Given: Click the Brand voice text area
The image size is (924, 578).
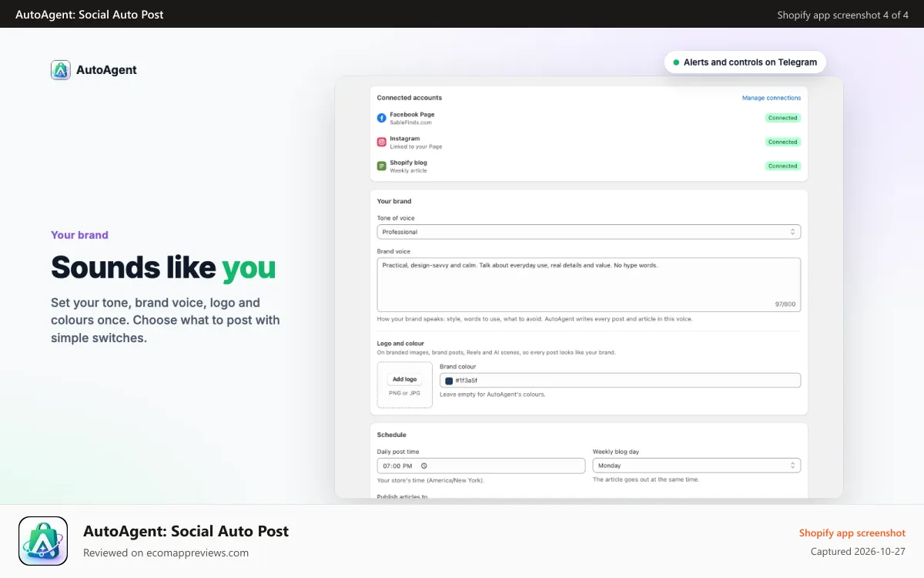Looking at the screenshot, I should [589, 284].
